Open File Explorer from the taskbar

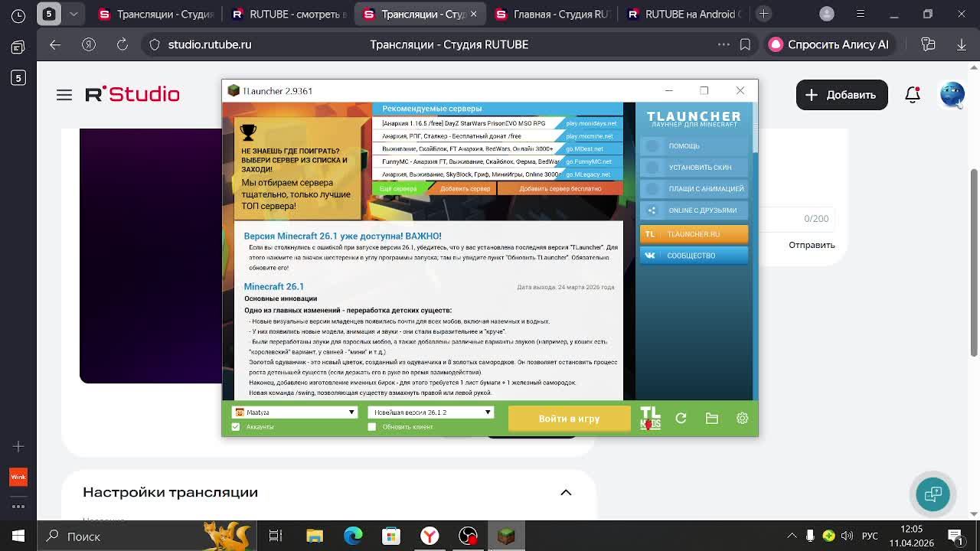click(315, 536)
